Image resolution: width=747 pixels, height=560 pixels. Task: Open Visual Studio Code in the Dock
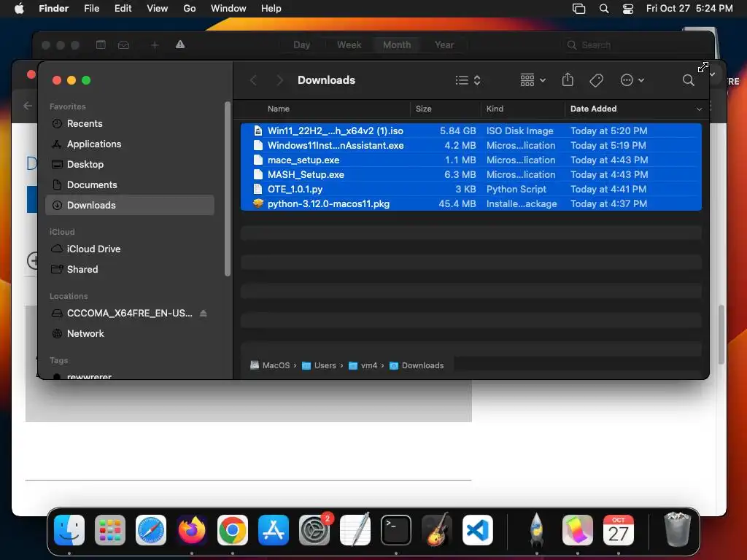477,530
